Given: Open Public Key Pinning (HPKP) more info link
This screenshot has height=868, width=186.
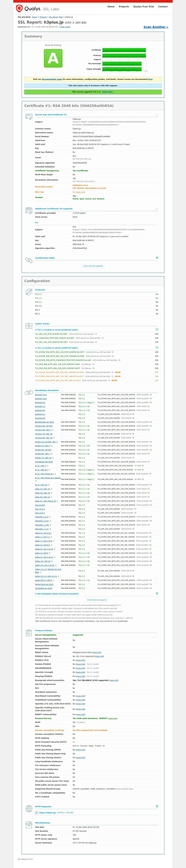Looking at the screenshot, I should click(x=80, y=750).
